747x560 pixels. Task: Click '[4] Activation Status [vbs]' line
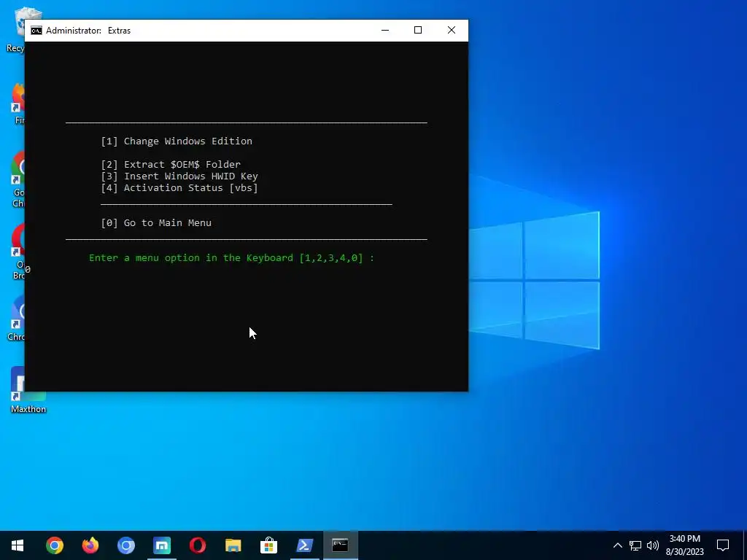click(179, 187)
